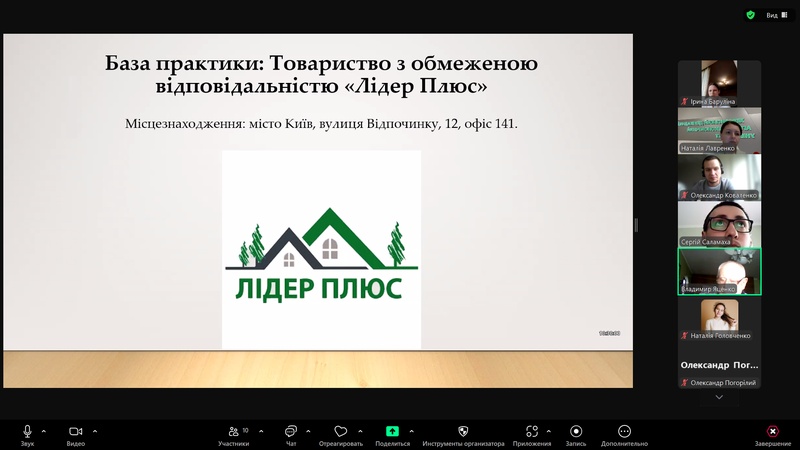Image resolution: width=800 pixels, height=450 pixels.
Task: Click the address line Місцезнаходження text
Action: (321, 124)
